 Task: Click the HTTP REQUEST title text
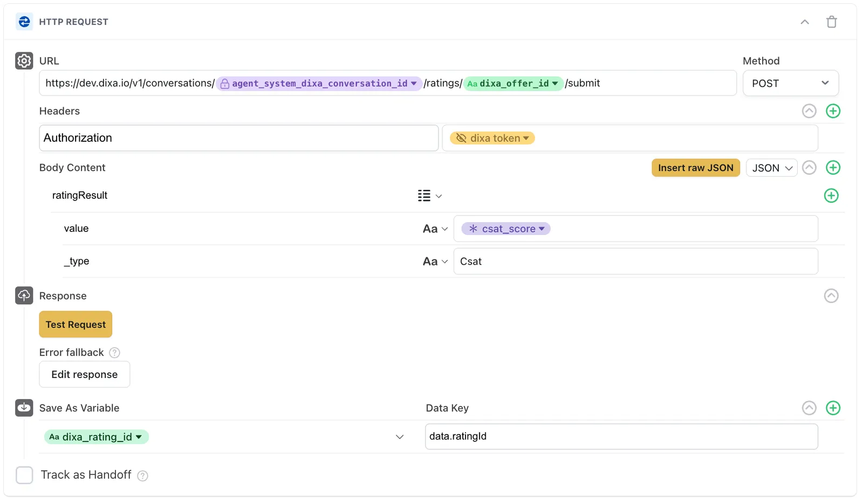(74, 22)
